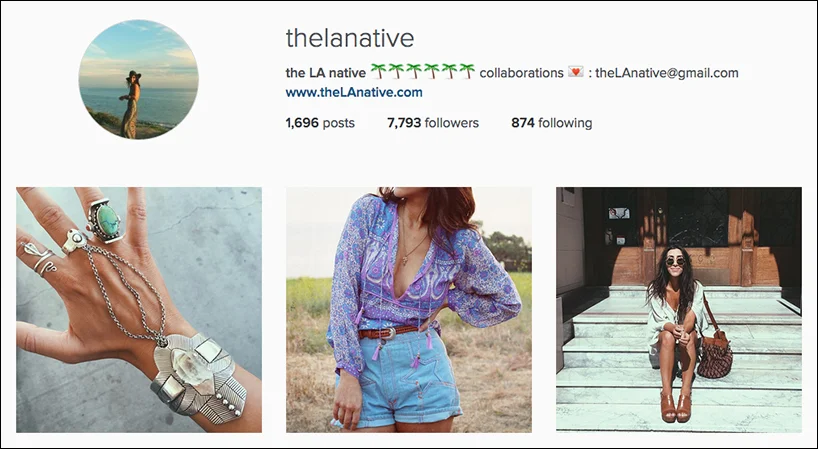Click the 'collaborations' word in bio
This screenshot has height=449, width=818.
pyautogui.click(x=521, y=73)
